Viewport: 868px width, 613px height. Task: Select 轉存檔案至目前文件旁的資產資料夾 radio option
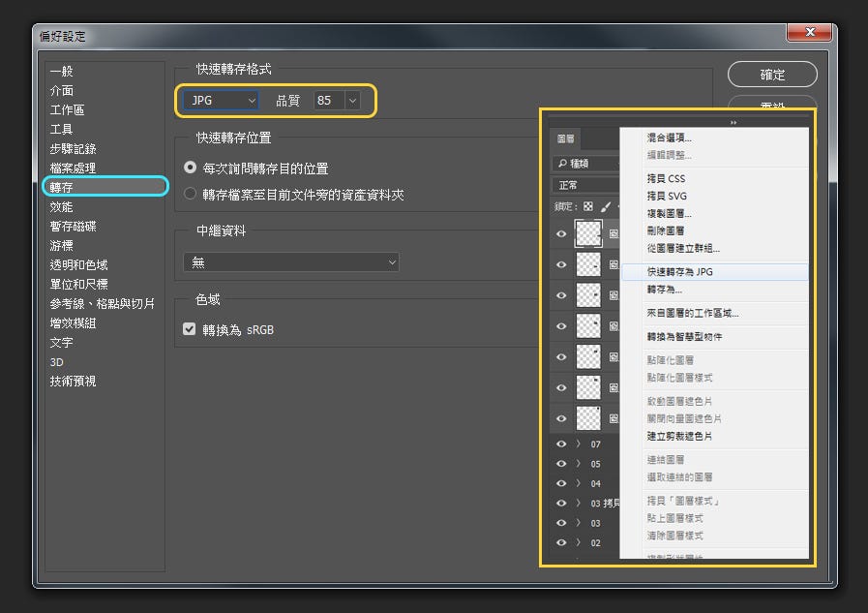tap(190, 194)
